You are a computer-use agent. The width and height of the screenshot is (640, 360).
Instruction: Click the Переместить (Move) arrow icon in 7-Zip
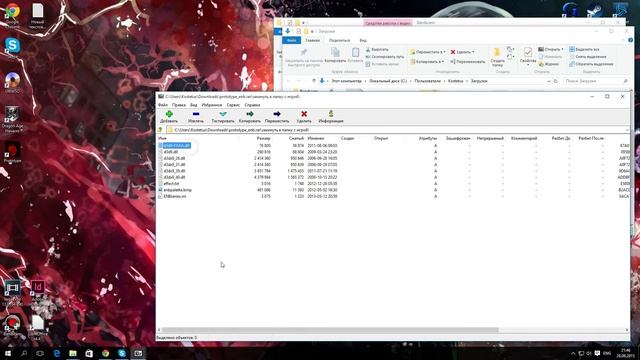(x=277, y=114)
